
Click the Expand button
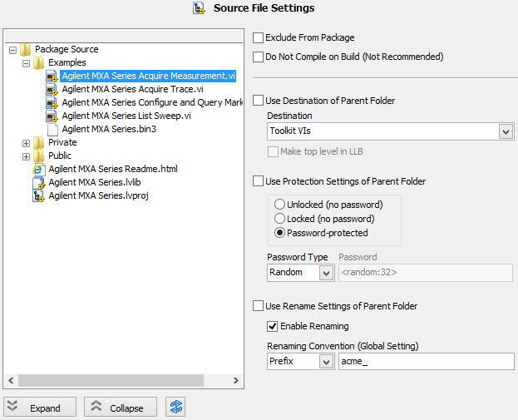click(x=39, y=408)
